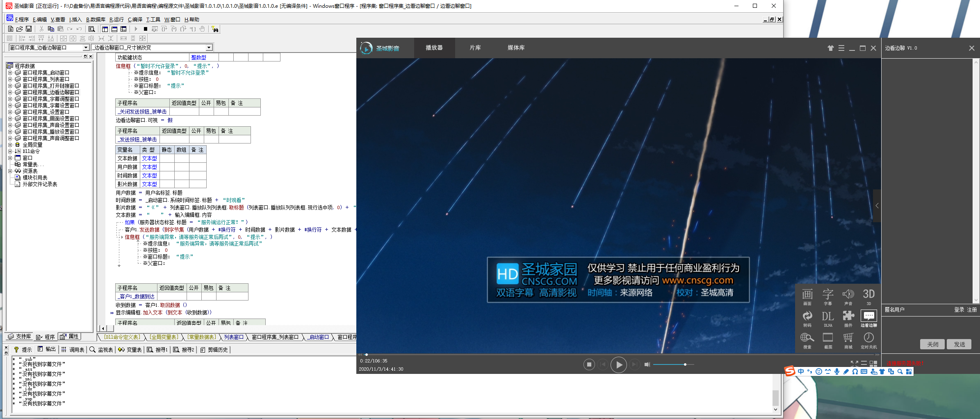Click the new file icon in IDE toolbar

coord(11,29)
